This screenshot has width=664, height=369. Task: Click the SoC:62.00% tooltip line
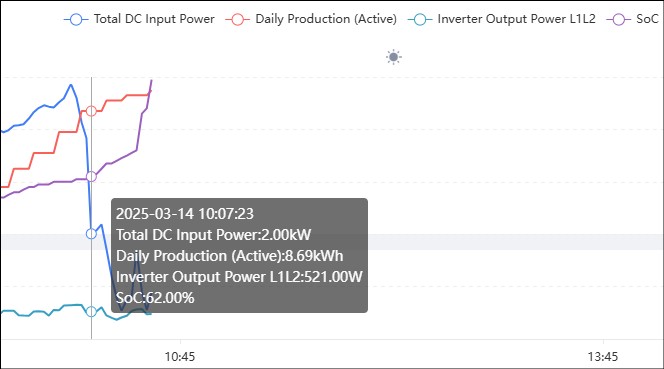click(x=155, y=298)
